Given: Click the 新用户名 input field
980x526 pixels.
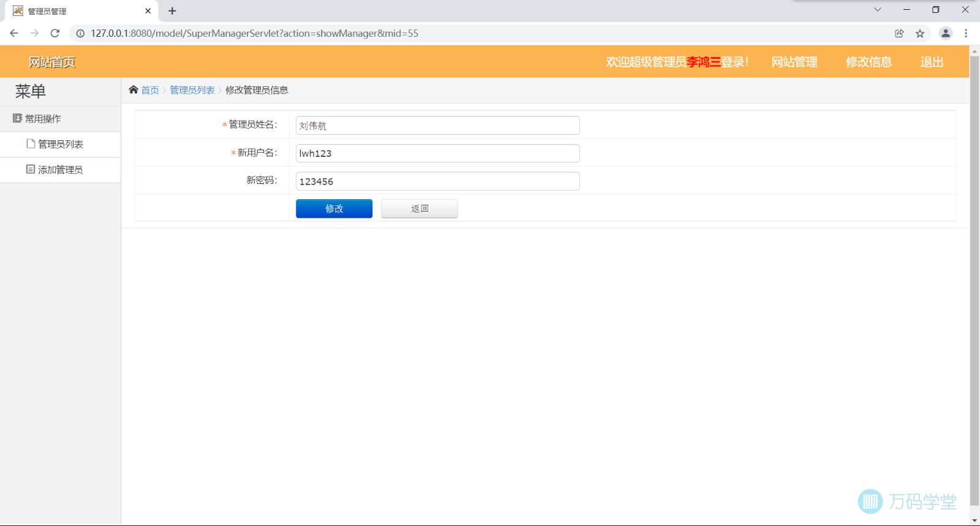Looking at the screenshot, I should point(437,153).
